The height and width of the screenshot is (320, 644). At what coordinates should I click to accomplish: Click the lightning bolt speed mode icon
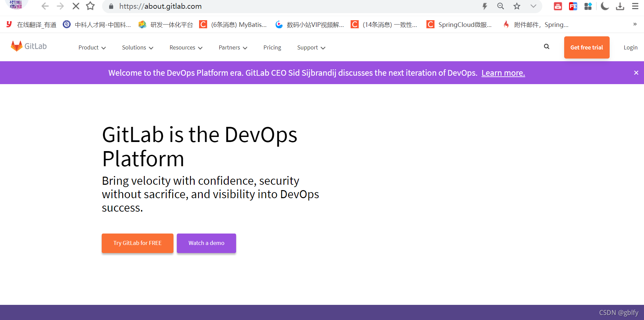click(x=485, y=6)
